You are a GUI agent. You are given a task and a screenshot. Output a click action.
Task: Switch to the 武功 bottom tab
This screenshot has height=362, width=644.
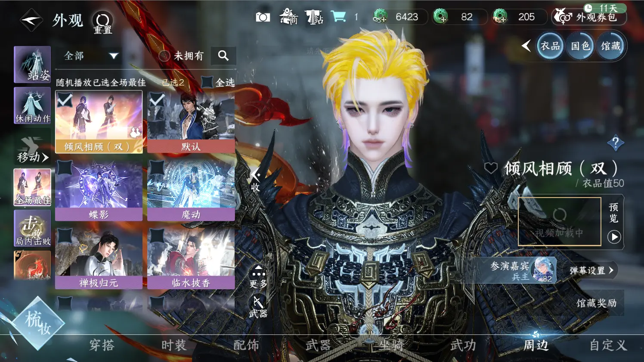click(x=463, y=345)
